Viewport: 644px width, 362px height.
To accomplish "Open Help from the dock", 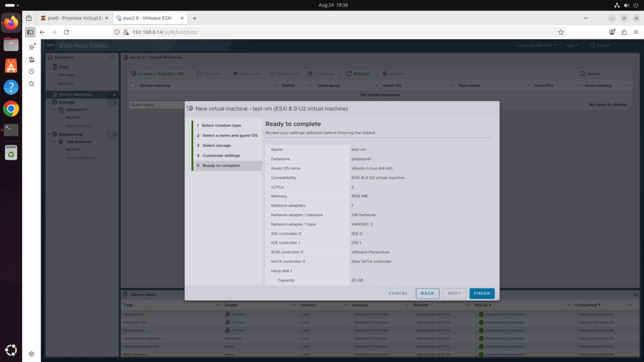I will pyautogui.click(x=11, y=87).
